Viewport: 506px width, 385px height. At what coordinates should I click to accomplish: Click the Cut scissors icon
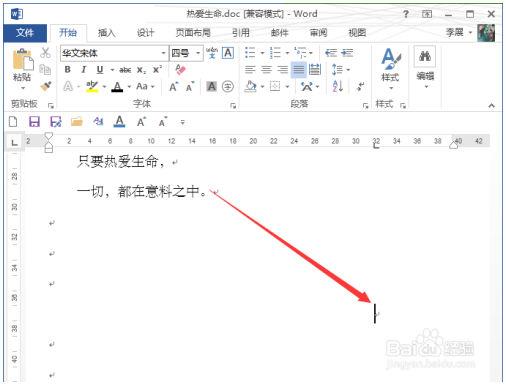click(x=45, y=53)
